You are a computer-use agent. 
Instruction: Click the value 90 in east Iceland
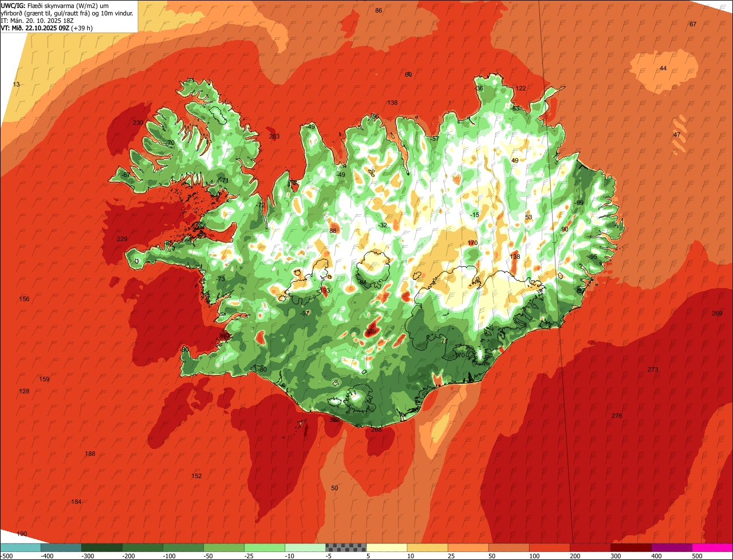565,230
